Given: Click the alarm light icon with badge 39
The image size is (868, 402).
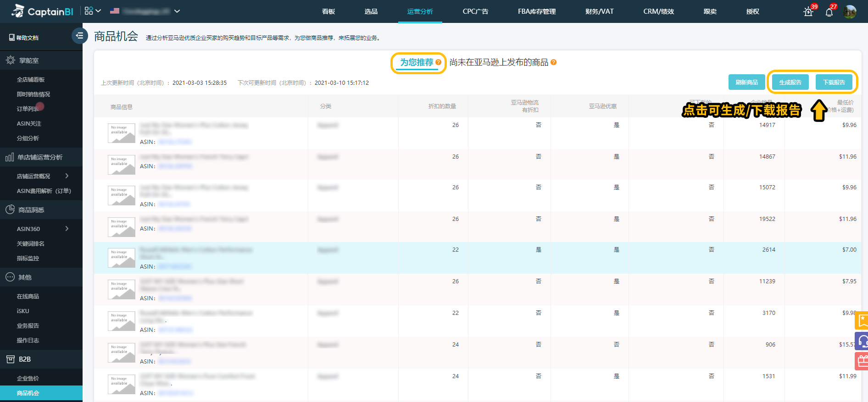Looking at the screenshot, I should click(x=809, y=12).
